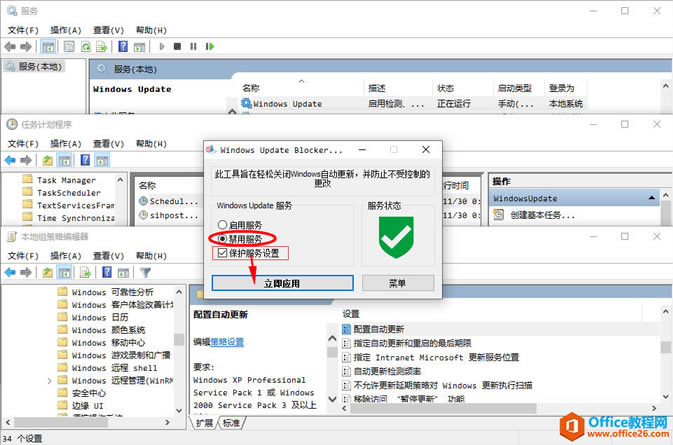Open 操作(A) menu in Services window
Screen dimensions: 673x445
click(x=66, y=30)
